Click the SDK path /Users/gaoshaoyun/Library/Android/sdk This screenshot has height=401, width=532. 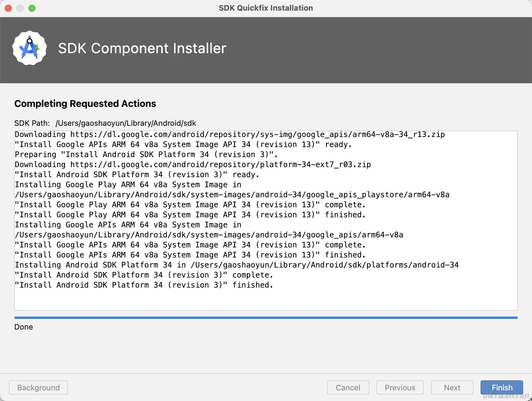[x=126, y=123]
